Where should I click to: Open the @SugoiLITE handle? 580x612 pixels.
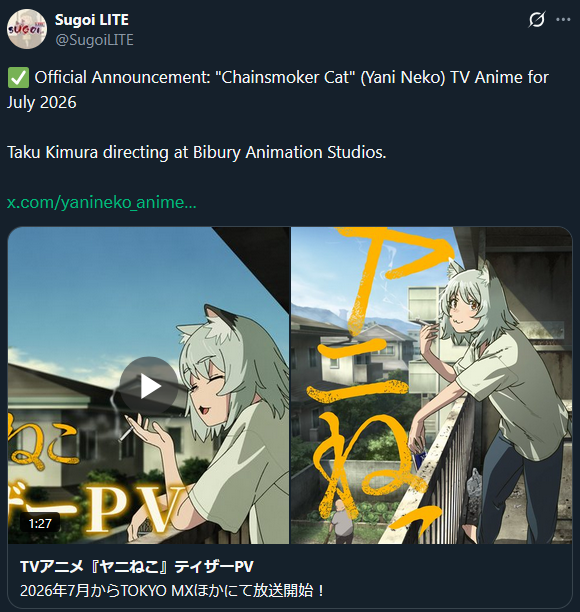tap(94, 40)
